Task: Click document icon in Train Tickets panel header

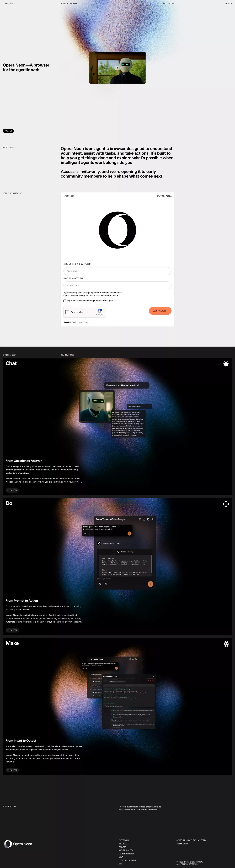Action: click(x=148, y=519)
